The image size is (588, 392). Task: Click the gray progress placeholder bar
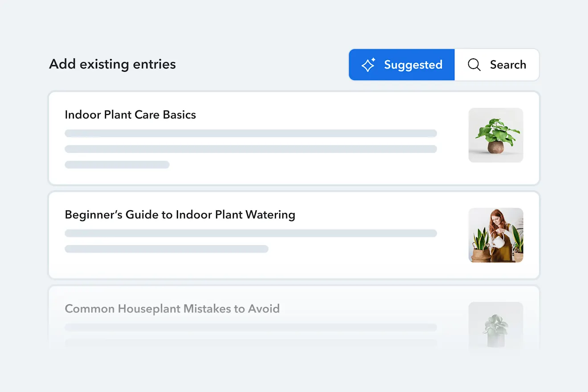pyautogui.click(x=251, y=133)
